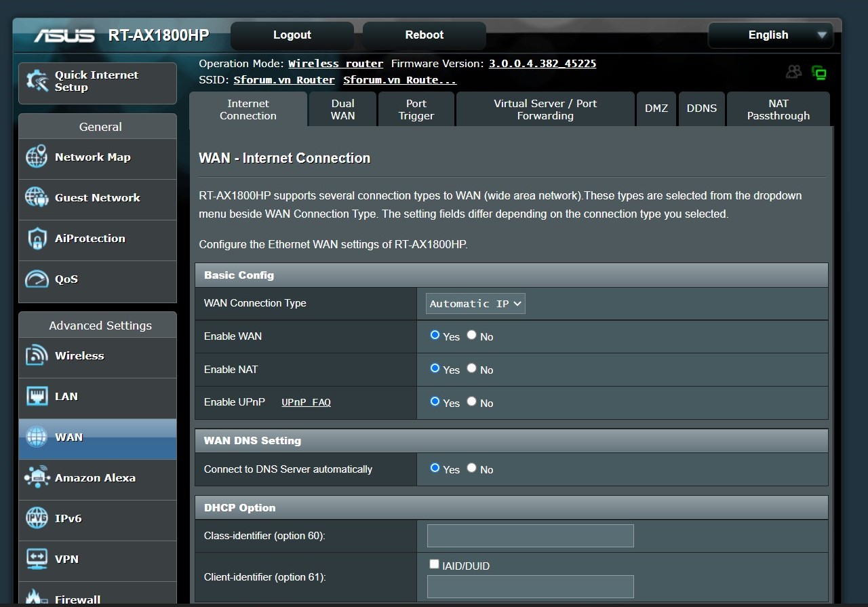The height and width of the screenshot is (607, 868).
Task: Click the Guest Network icon
Action: (37, 197)
